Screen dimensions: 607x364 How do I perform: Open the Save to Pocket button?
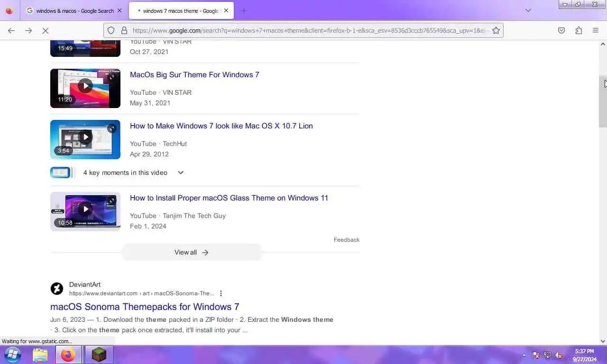561,30
